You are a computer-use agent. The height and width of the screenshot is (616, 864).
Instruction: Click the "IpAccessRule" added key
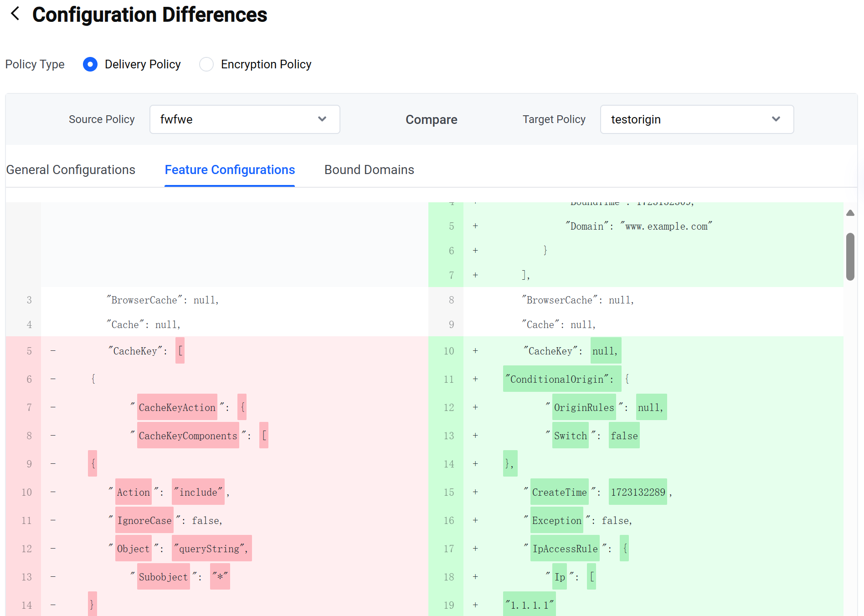pyautogui.click(x=565, y=549)
